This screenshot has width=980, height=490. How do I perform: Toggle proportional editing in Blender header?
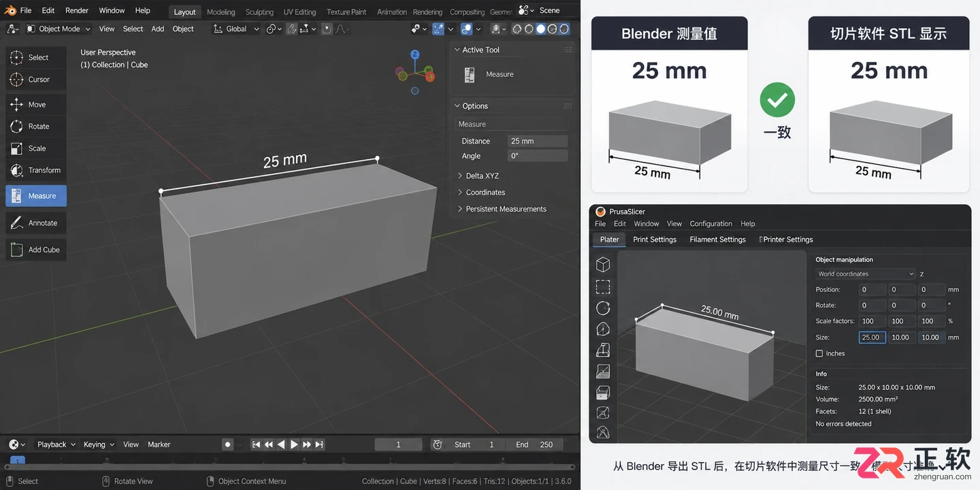point(327,29)
